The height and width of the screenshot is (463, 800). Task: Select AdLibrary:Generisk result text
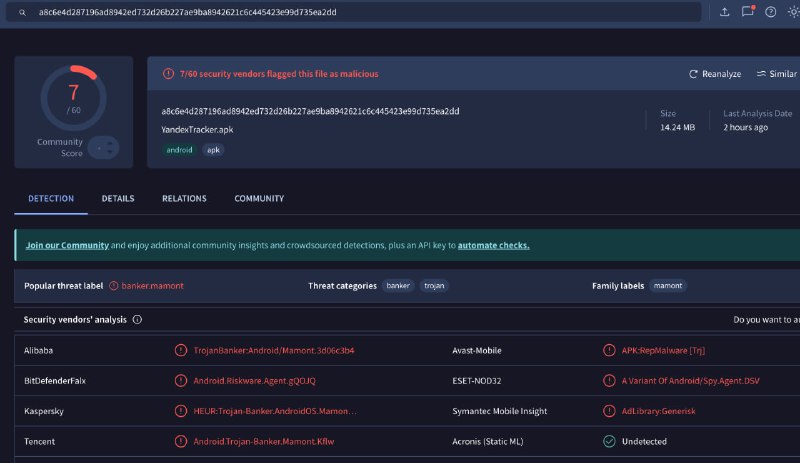click(659, 411)
